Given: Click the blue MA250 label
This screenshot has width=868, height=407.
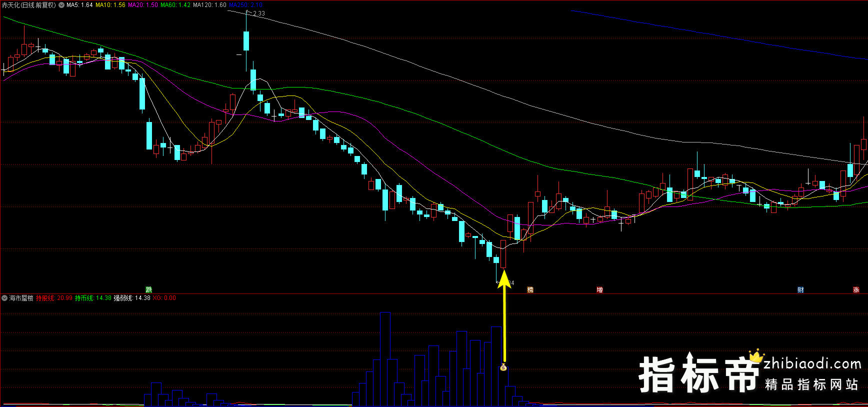Looking at the screenshot, I should 245,5.
